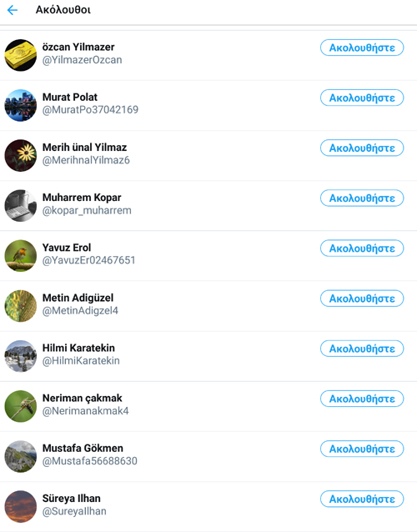Open the @MetinAdigzel4 handle link
The width and height of the screenshot is (417, 532).
[x=80, y=310]
